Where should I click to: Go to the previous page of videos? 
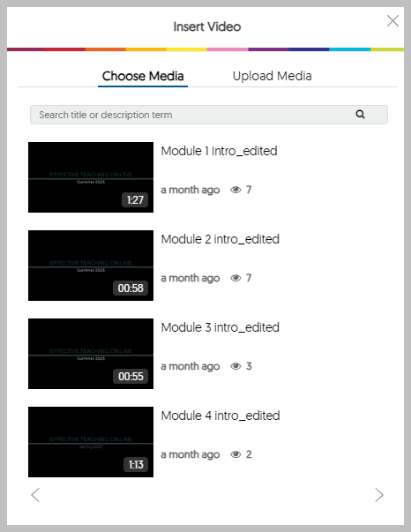point(35,495)
